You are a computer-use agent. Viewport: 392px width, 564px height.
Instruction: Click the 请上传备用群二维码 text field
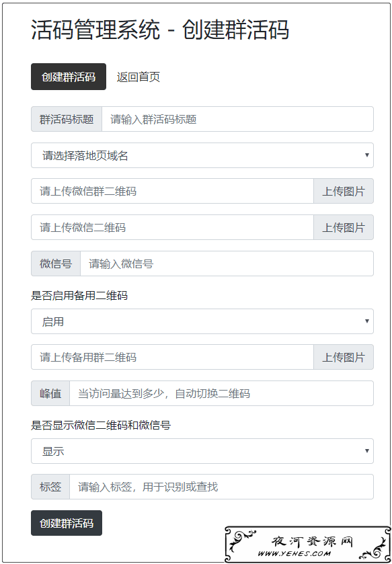(172, 357)
